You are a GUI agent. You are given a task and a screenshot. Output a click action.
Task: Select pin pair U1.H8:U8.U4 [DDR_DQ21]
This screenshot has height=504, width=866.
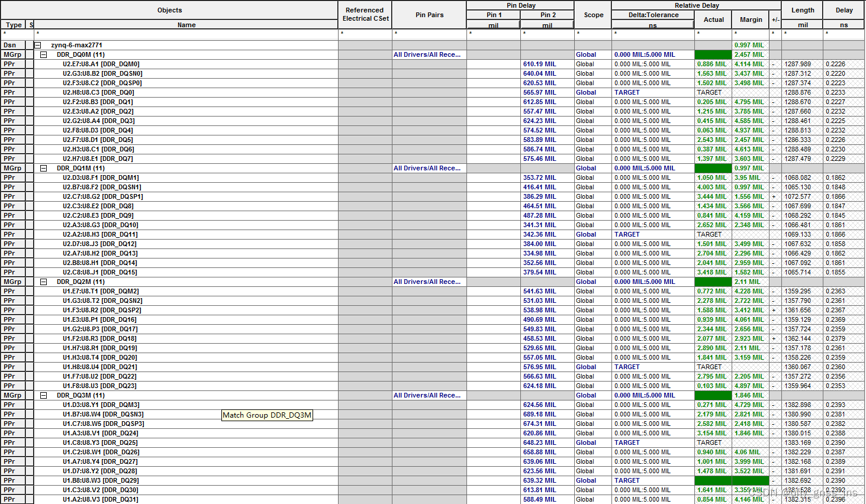click(100, 367)
